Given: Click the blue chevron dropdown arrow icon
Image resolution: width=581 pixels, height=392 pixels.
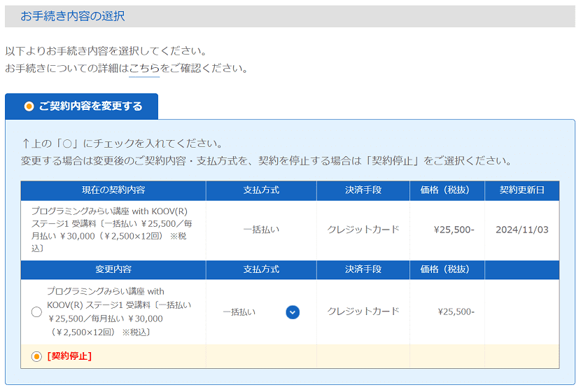Looking at the screenshot, I should point(293,312).
